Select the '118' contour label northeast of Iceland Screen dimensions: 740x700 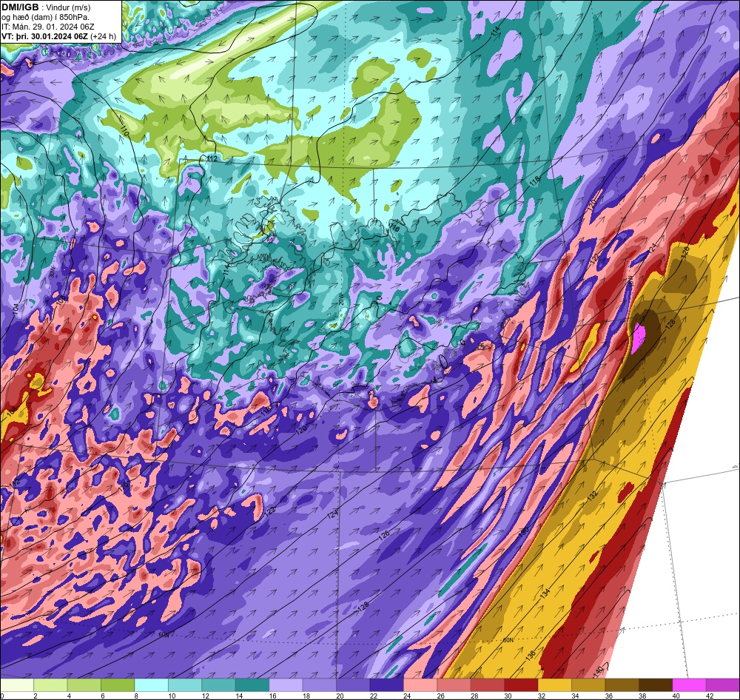(535, 182)
